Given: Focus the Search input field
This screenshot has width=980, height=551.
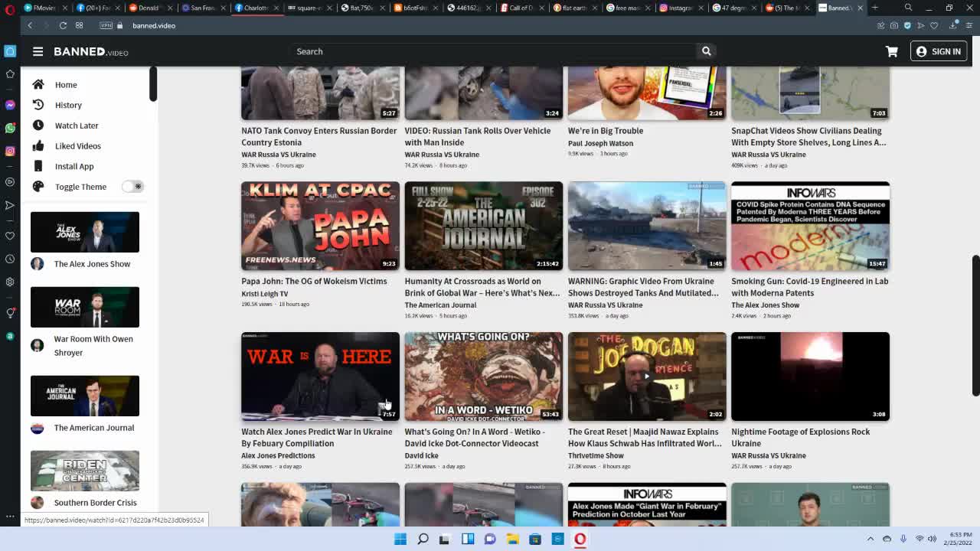Looking at the screenshot, I should [x=494, y=51].
